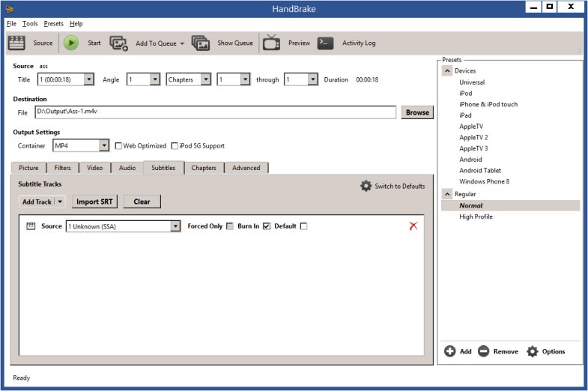Click the Source clapperboard icon
The height and width of the screenshot is (391, 588).
[16, 43]
